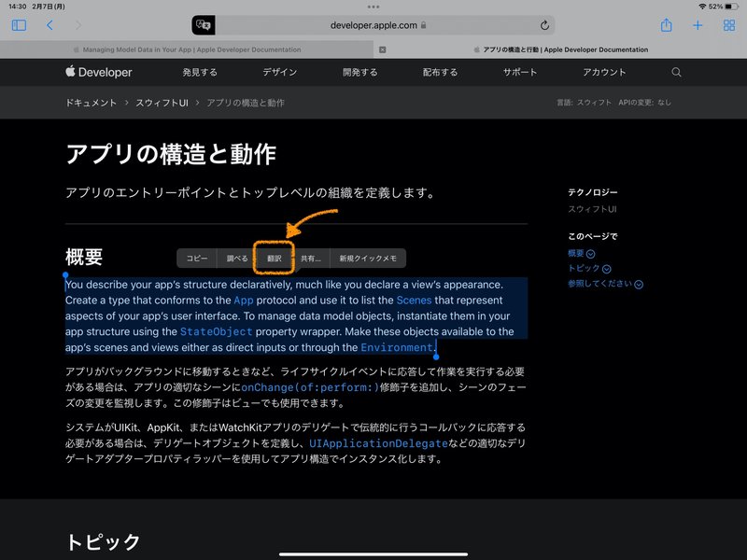Image resolution: width=747 pixels, height=560 pixels.
Task: Jump to 概要 in page sidebar
Action: [x=581, y=253]
